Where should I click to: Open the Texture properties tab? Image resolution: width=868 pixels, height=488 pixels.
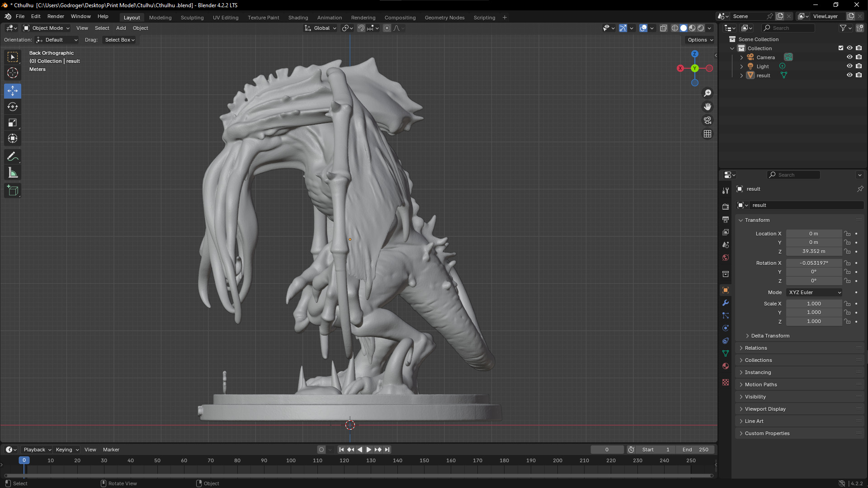point(726,382)
